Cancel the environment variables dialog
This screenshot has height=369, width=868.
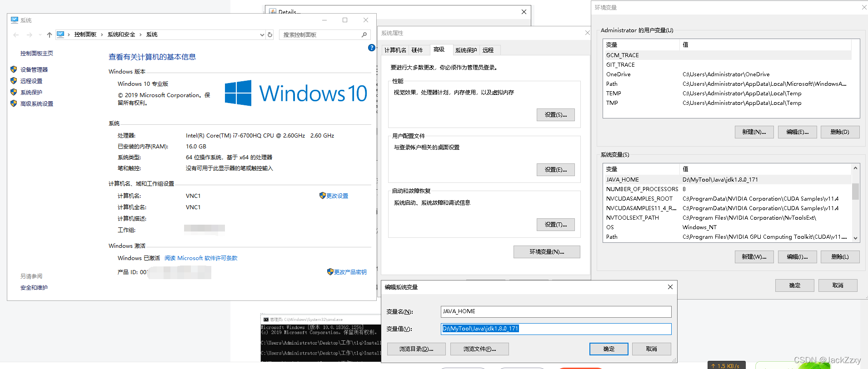tap(838, 285)
